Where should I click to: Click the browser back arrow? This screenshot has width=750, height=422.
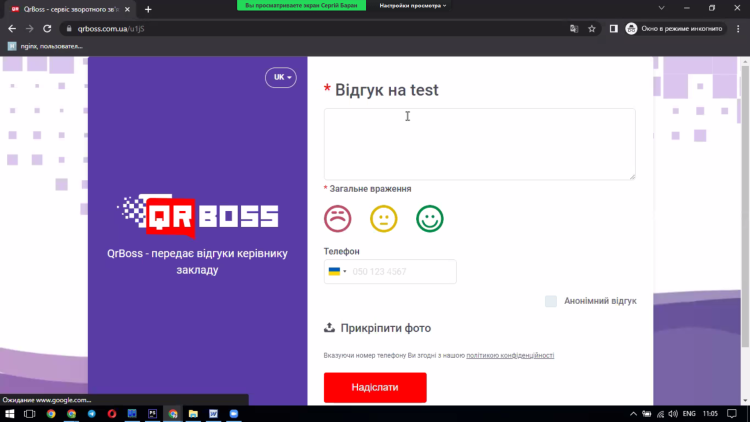coord(12,29)
